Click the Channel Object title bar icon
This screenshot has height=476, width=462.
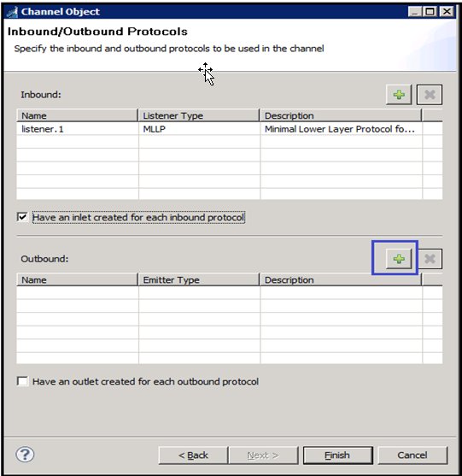tap(12, 12)
